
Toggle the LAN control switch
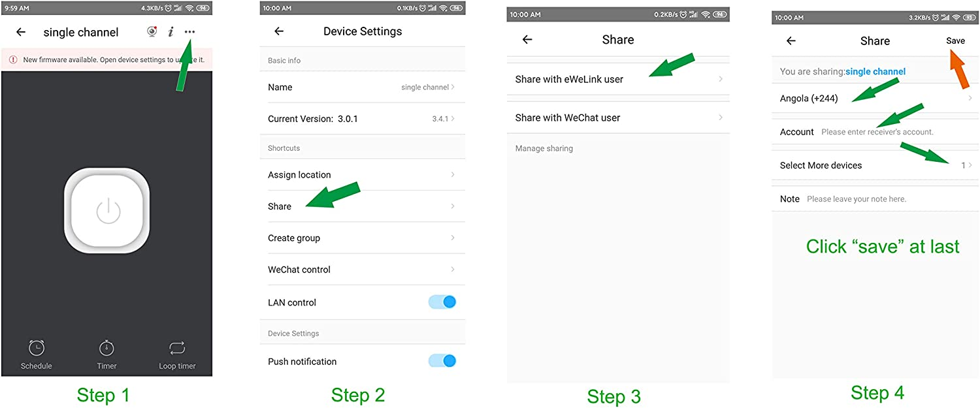tap(442, 302)
